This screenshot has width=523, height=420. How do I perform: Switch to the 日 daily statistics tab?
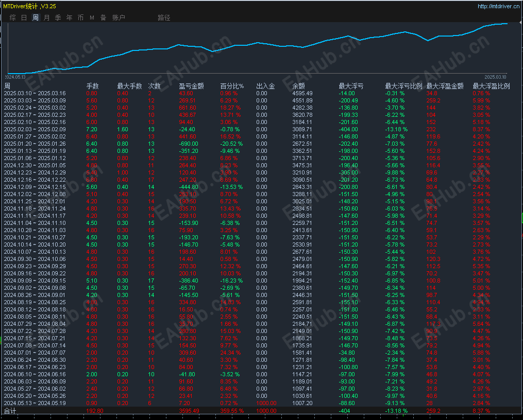(x=24, y=17)
